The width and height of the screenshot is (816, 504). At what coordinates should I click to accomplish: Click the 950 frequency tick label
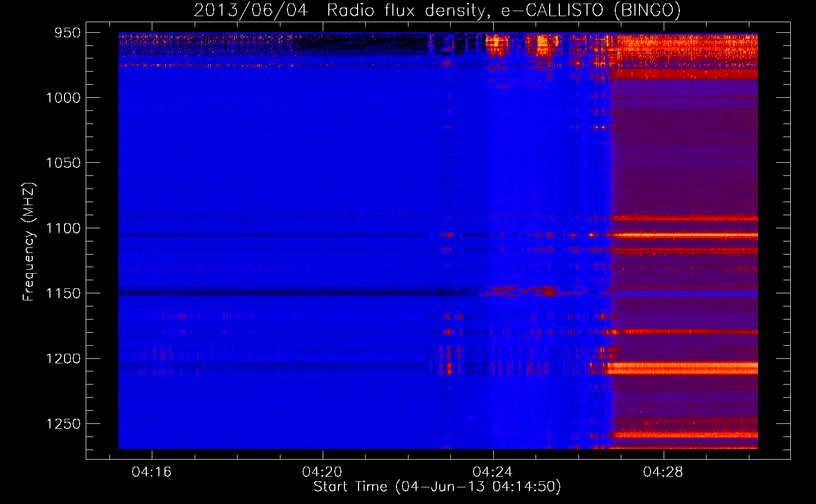68,33
